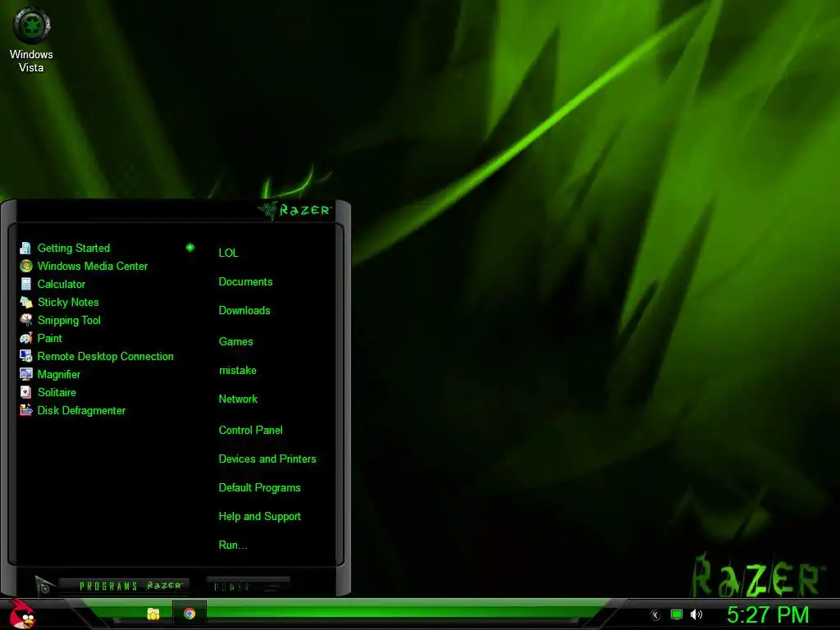840x630 pixels.
Task: Select the Windows Vista desktop icon label
Action: pos(31,61)
